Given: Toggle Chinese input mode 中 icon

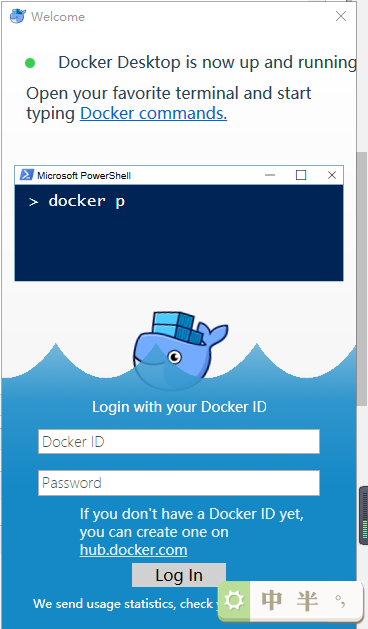Looking at the screenshot, I should coord(272,601).
